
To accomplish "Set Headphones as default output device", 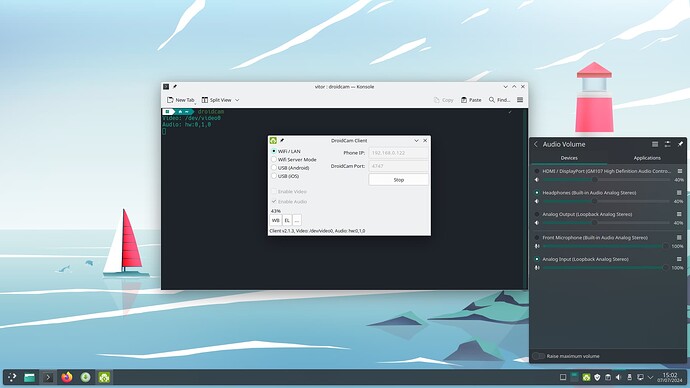I will pyautogui.click(x=537, y=193).
